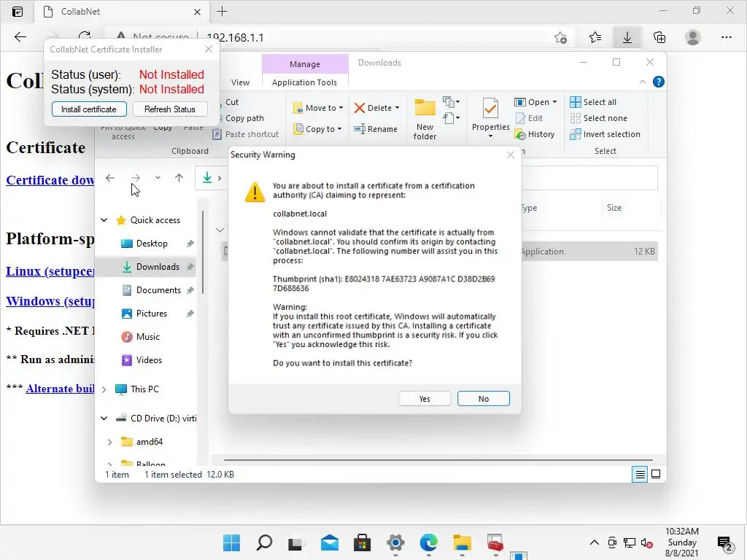The image size is (747, 560).
Task: Collapse the Quick access tree node
Action: click(x=104, y=220)
